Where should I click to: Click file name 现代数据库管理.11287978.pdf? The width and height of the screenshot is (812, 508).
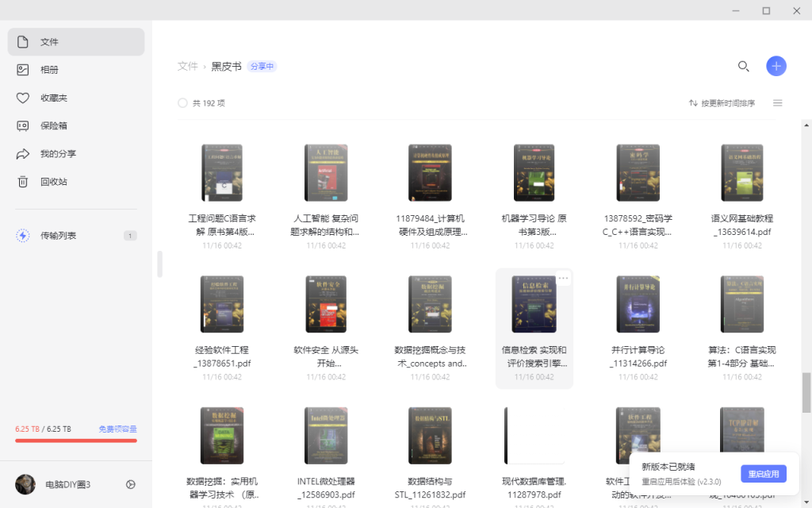(534, 488)
